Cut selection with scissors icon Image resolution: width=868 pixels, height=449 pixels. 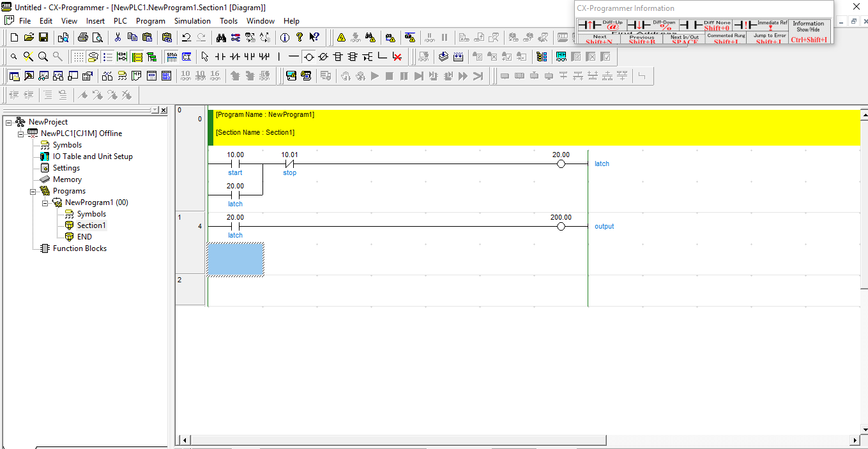coord(118,37)
